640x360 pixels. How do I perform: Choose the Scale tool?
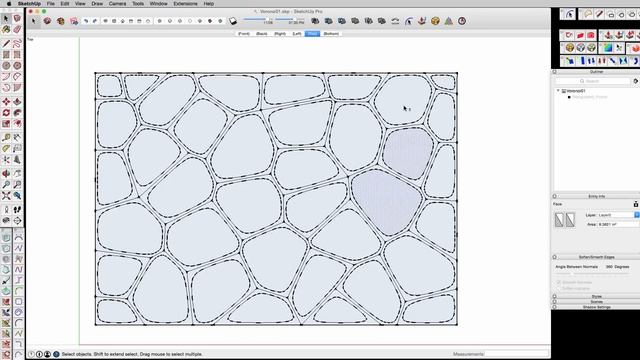[6, 124]
